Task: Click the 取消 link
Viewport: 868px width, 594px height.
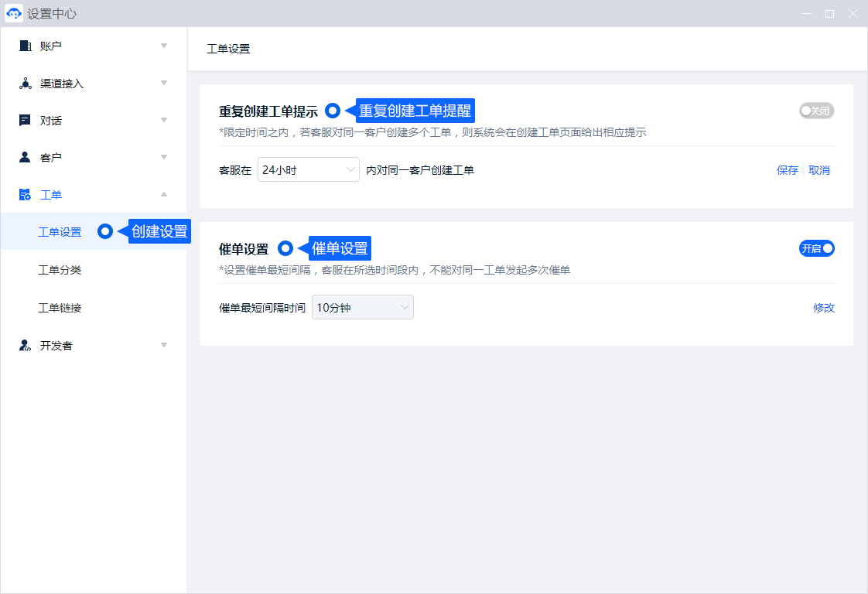Action: tap(819, 170)
